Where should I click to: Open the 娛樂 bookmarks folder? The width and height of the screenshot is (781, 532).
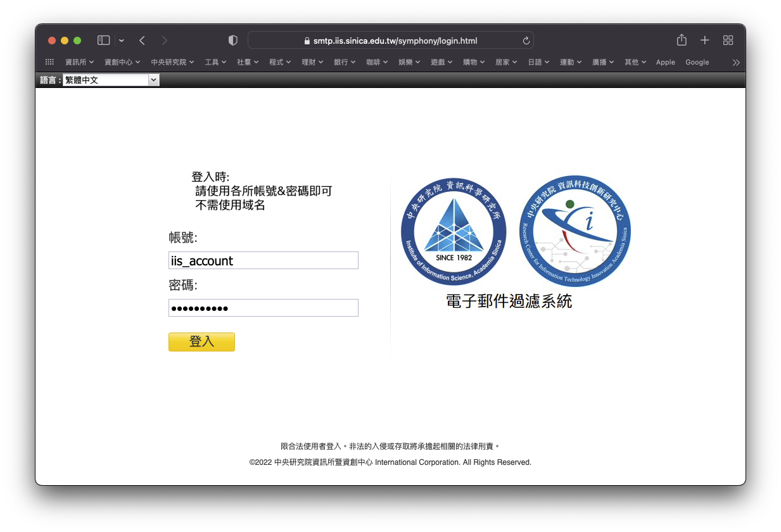click(x=409, y=62)
